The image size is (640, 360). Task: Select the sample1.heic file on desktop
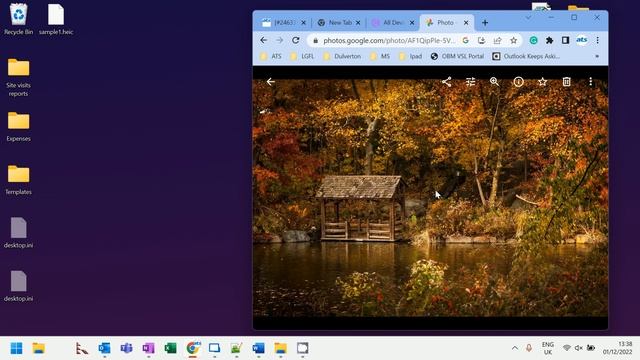coord(56,19)
